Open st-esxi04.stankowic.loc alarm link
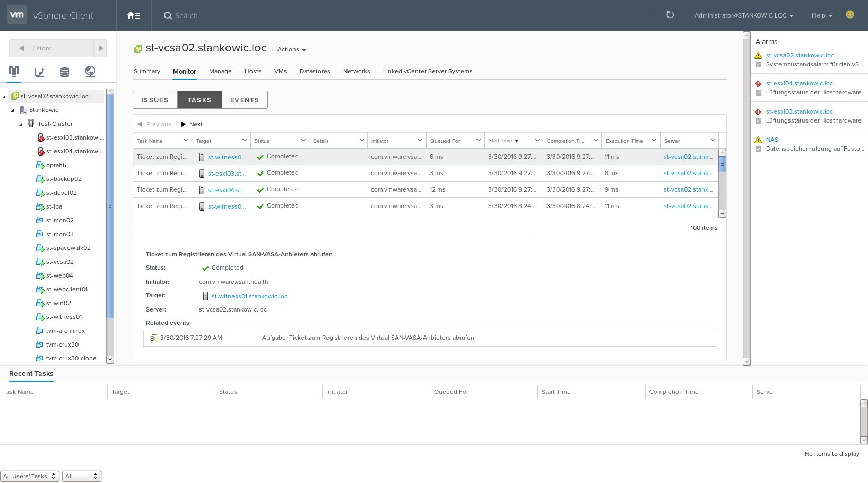Image resolution: width=868 pixels, height=483 pixels. tap(799, 83)
